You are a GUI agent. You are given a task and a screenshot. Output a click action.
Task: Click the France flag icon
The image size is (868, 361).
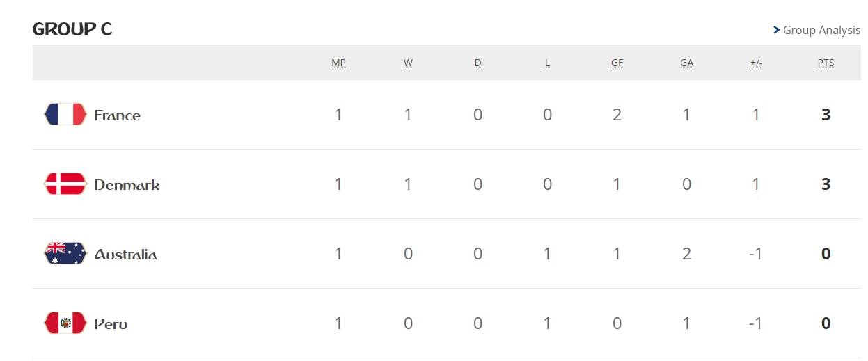65,114
